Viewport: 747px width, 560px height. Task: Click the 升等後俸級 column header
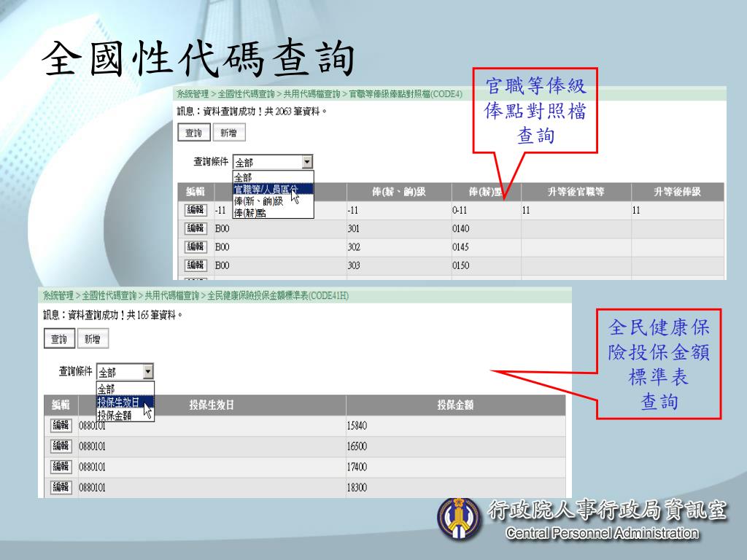[678, 192]
